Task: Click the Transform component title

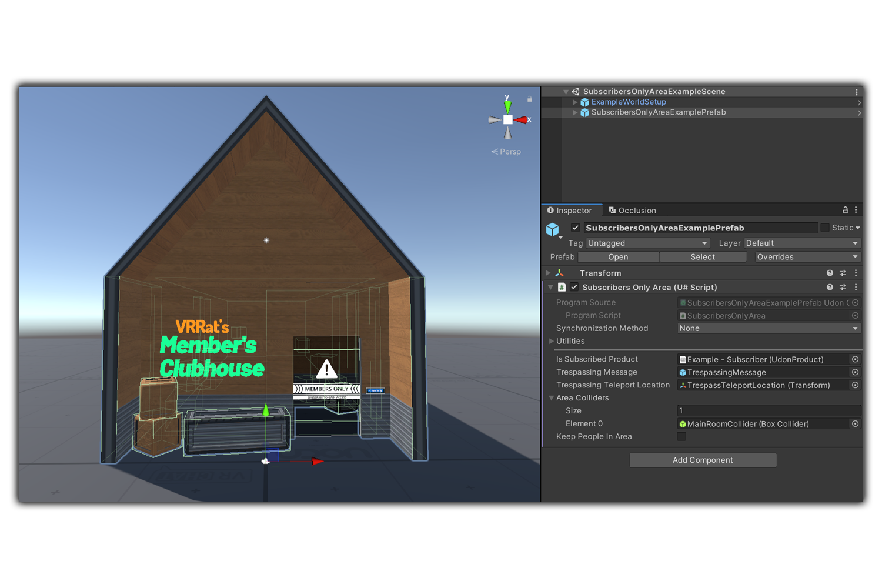Action: 600,273
